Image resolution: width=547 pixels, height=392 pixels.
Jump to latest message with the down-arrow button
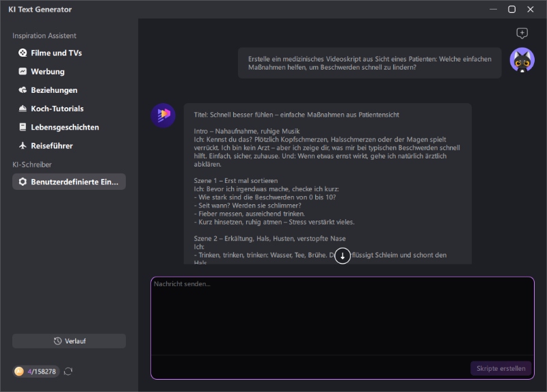tap(343, 256)
